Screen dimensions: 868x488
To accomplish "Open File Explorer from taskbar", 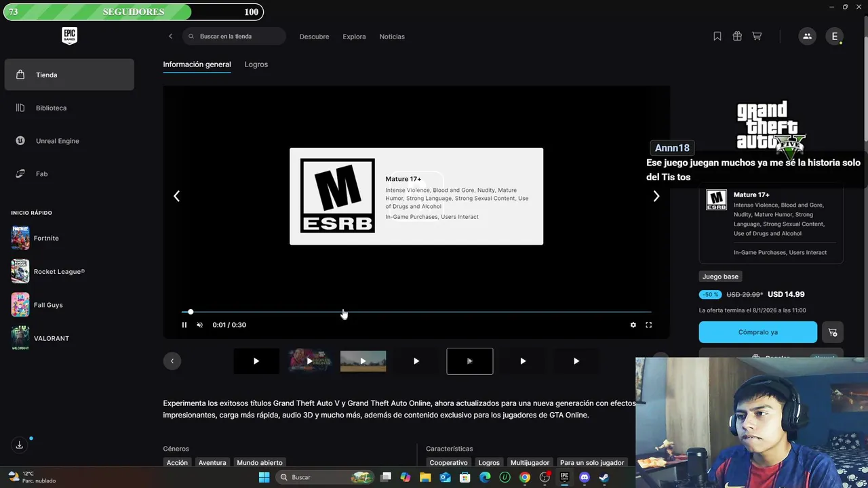I will [425, 477].
